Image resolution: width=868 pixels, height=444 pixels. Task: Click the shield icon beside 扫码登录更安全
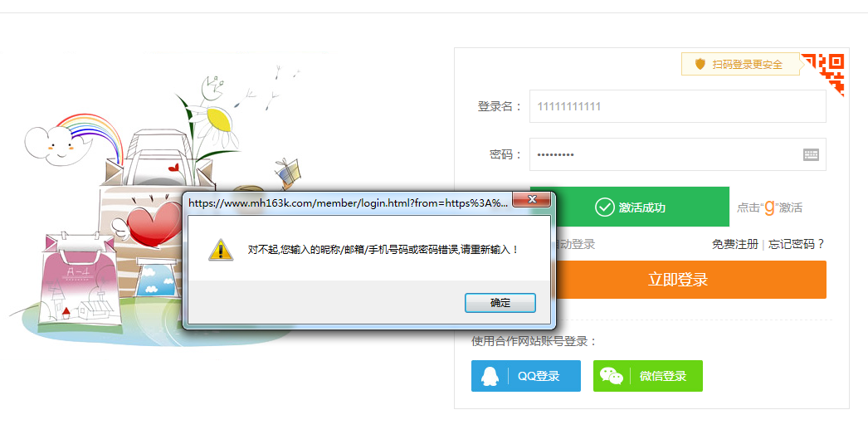[x=700, y=64]
